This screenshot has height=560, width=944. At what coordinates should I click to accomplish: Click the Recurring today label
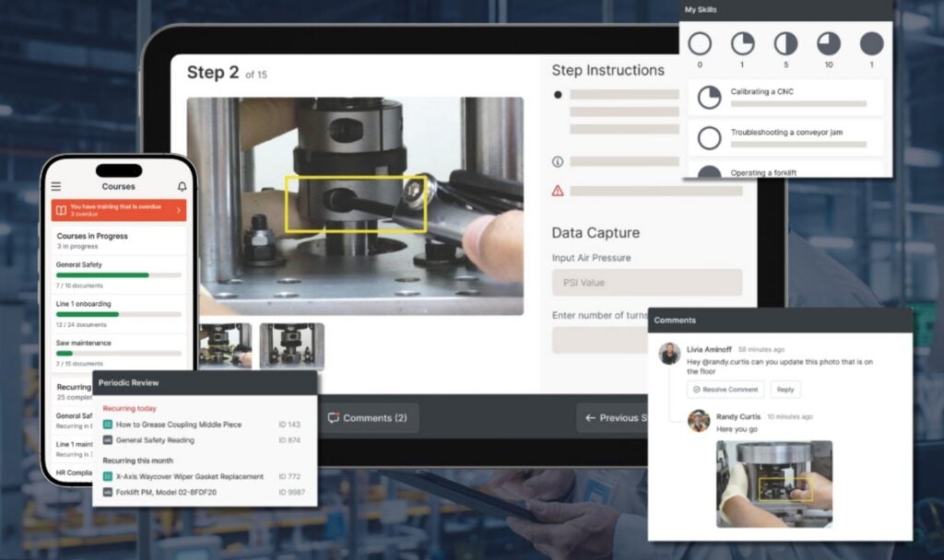tap(129, 408)
